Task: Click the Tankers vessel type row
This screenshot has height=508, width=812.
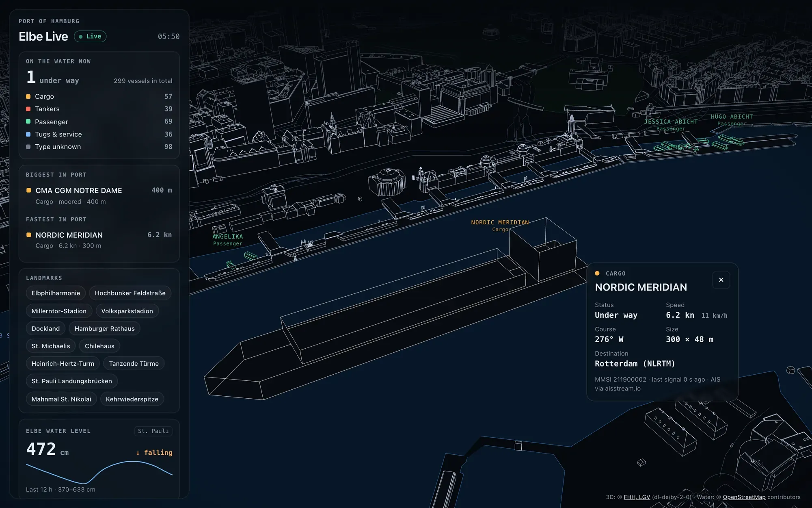Action: tap(99, 109)
